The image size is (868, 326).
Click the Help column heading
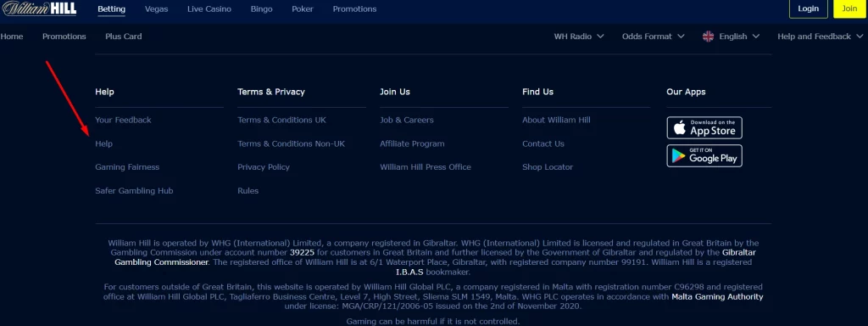(104, 92)
